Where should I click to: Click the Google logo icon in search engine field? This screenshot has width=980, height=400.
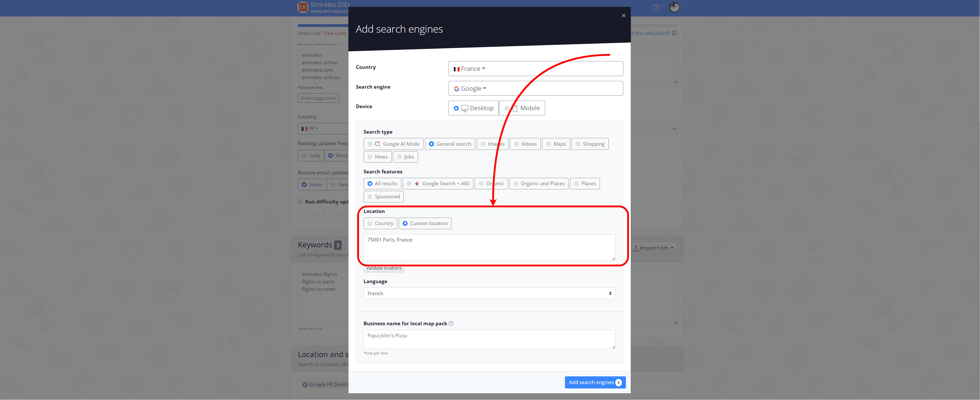(x=456, y=89)
